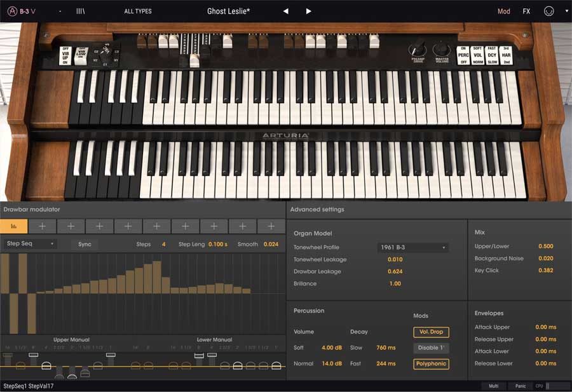Toggle the VOL soft/norm rocker switch
The height and width of the screenshot is (392, 572).
pyautogui.click(x=477, y=55)
